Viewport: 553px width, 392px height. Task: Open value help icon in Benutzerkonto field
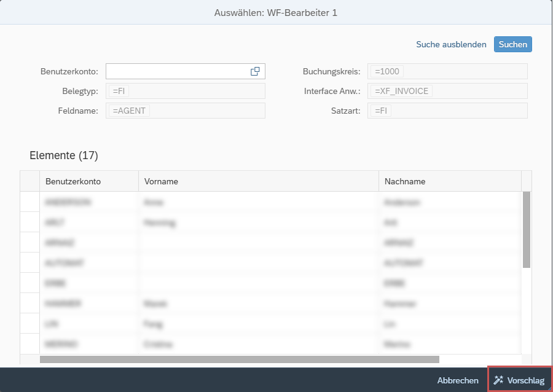coord(255,71)
